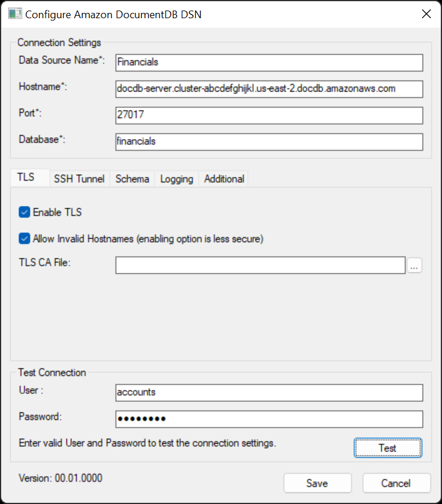The height and width of the screenshot is (504, 442).
Task: Click the 'TLS CA File:' label
Action: pos(45,262)
